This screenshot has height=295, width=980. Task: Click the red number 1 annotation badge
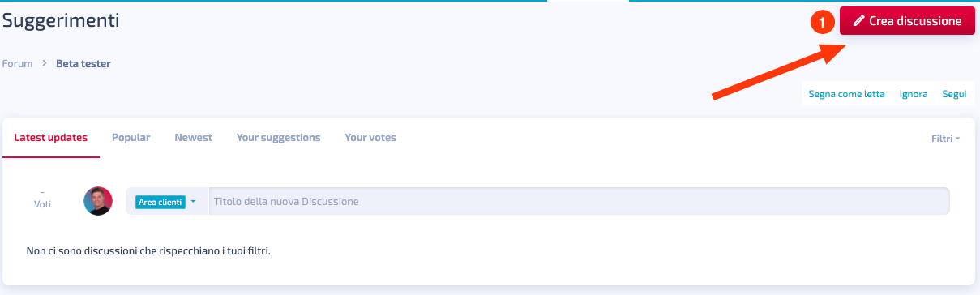823,23
